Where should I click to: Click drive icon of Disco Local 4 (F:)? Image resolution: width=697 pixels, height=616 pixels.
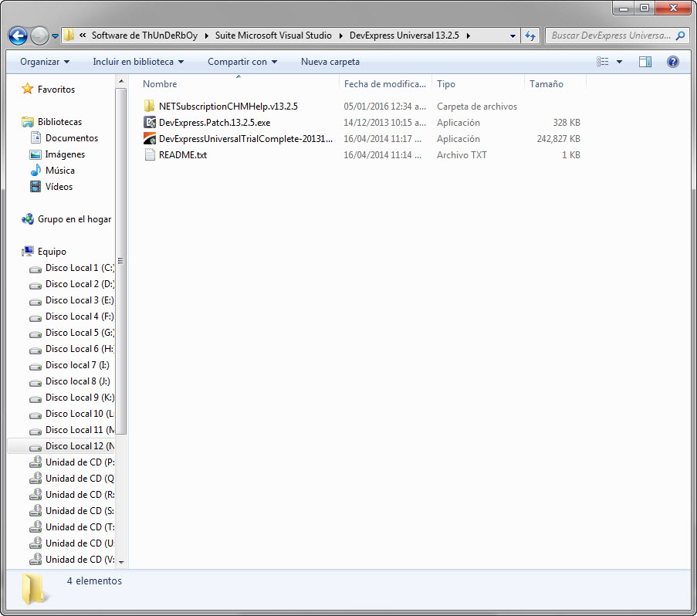coord(36,318)
